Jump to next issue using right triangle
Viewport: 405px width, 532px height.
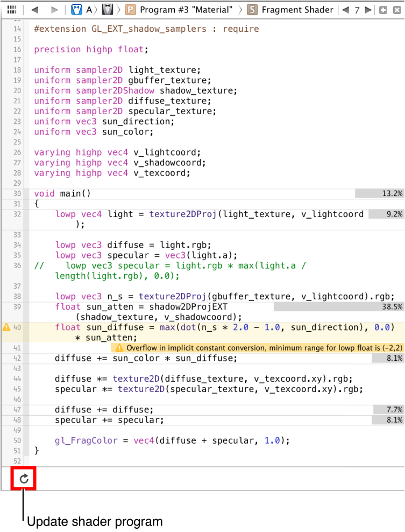click(368, 10)
